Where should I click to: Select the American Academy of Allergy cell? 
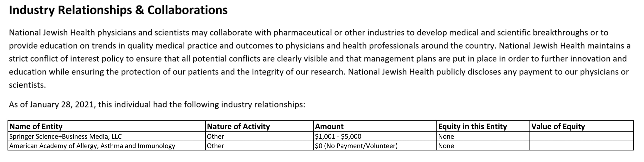pos(107,145)
